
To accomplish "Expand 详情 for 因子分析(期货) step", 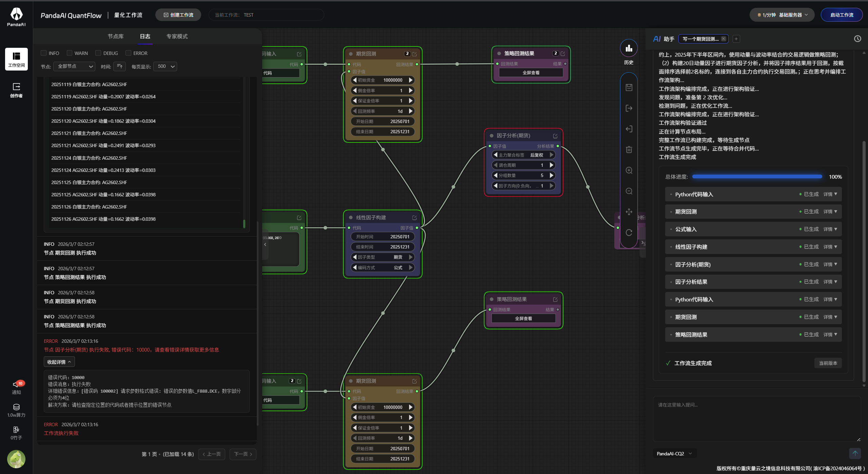I will tap(830, 264).
